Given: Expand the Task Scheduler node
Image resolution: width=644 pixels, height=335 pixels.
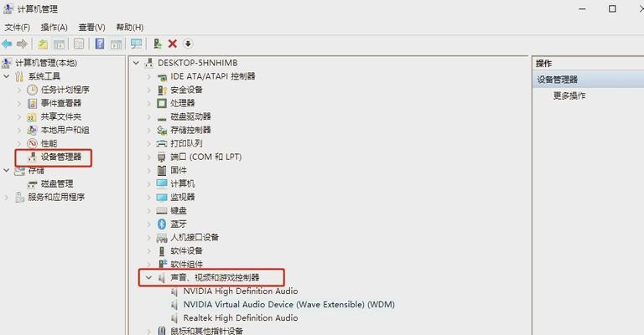Looking at the screenshot, I should tap(19, 90).
